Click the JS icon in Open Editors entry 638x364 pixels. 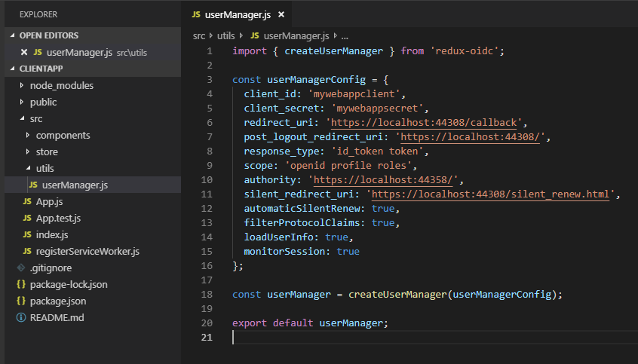38,52
